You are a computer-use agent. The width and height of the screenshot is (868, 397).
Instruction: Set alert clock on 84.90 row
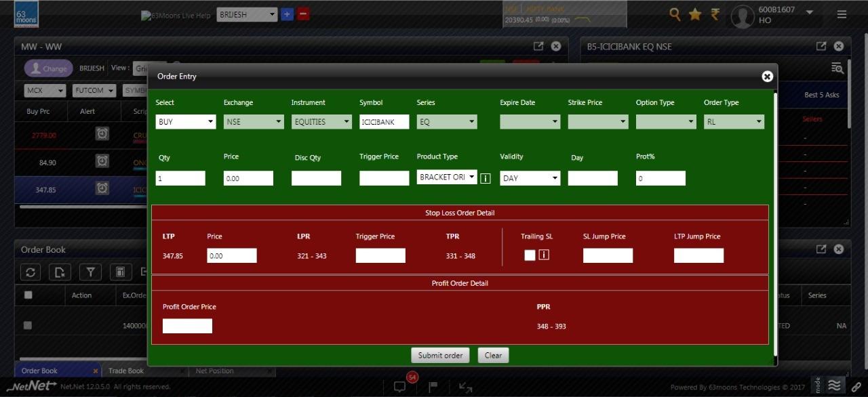[102, 161]
